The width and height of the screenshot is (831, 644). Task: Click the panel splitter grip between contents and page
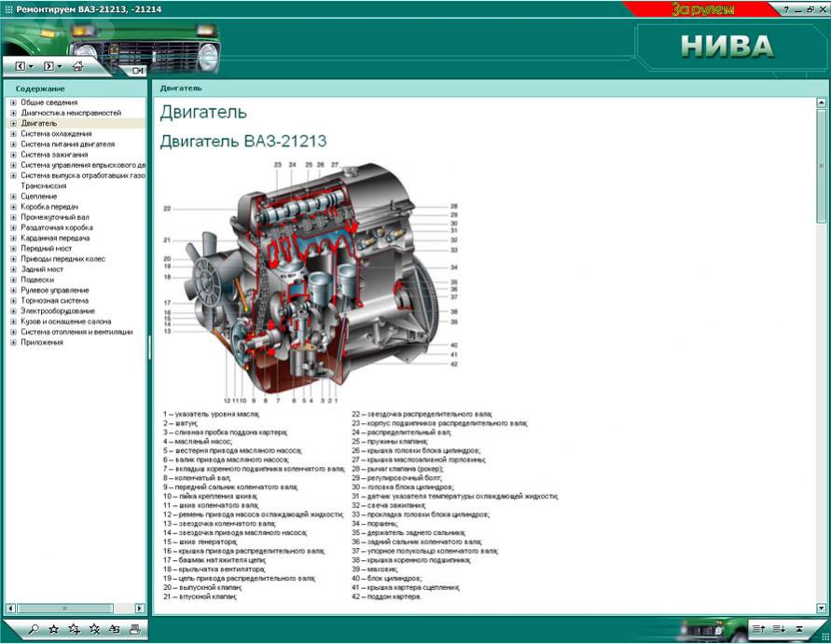click(x=149, y=348)
